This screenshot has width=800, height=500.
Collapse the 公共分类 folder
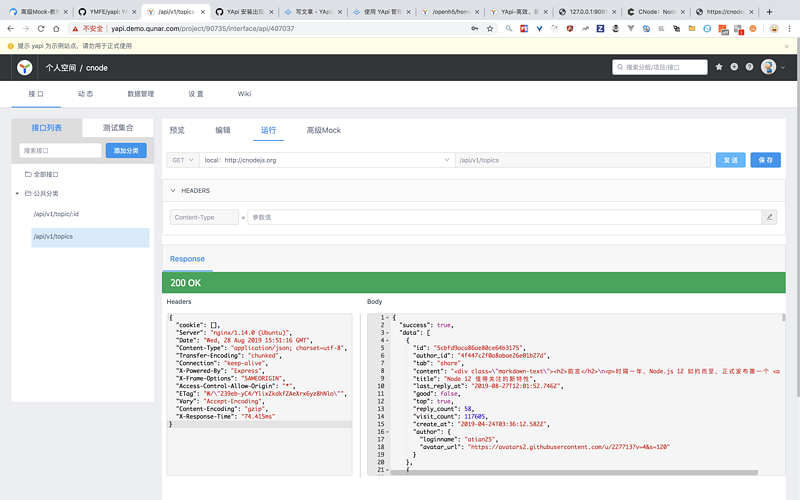[19, 193]
